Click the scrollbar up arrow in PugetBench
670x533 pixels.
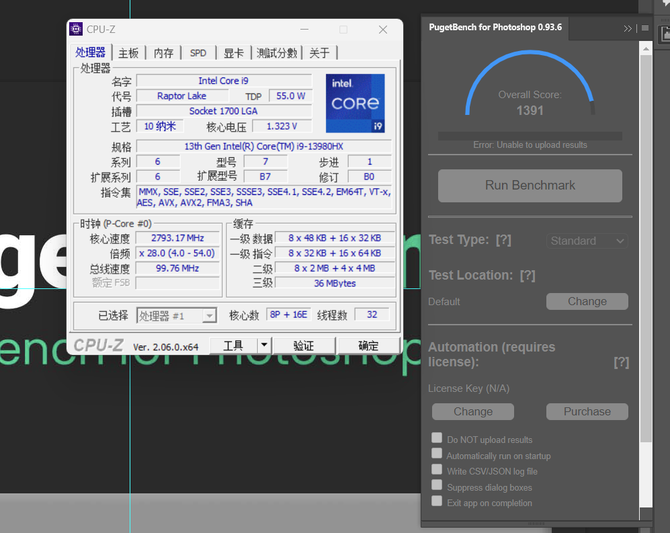646,49
